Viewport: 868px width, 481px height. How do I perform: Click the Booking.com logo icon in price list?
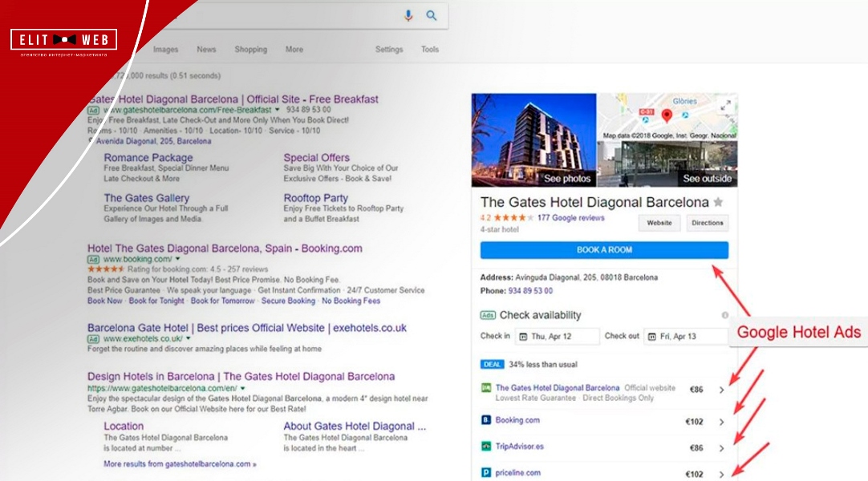485,420
